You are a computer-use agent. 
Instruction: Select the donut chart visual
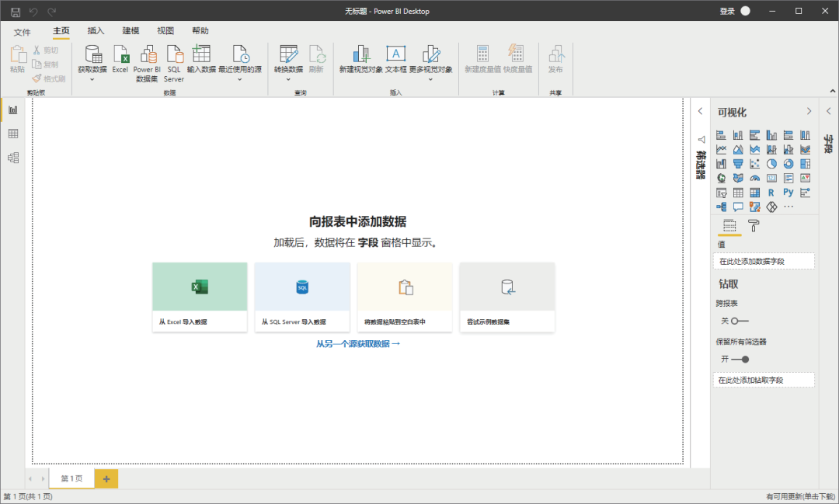(789, 164)
